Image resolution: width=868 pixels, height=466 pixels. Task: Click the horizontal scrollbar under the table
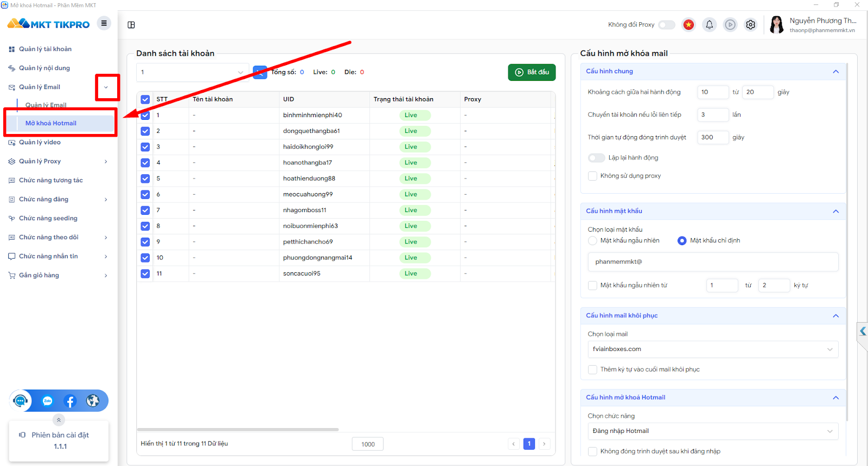238,430
